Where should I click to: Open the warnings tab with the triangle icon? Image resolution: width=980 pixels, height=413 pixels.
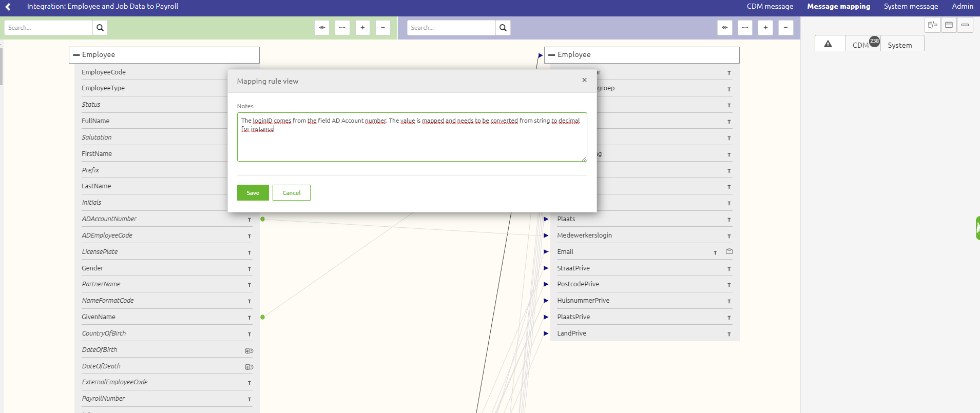pyautogui.click(x=828, y=44)
